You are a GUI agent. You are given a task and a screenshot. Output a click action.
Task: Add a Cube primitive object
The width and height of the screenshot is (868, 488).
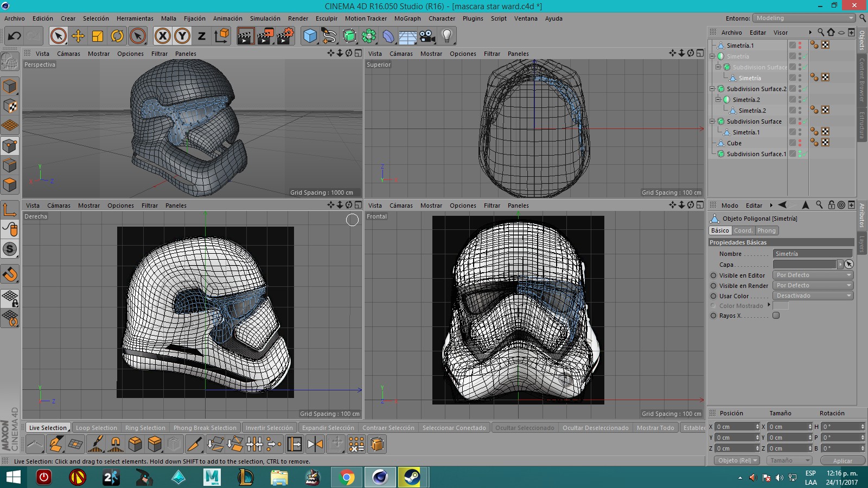click(310, 36)
